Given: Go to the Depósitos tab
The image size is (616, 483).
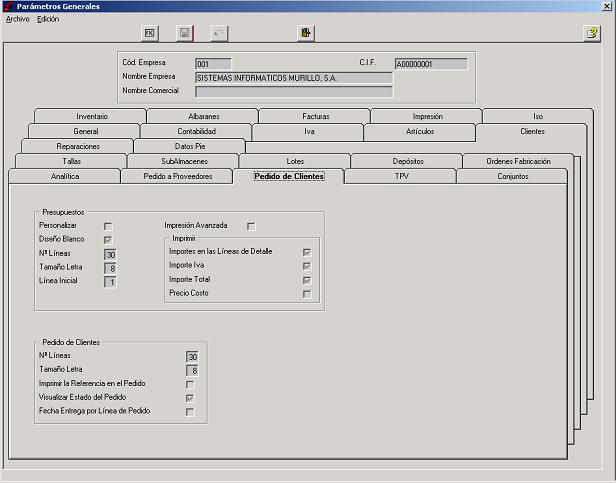Looking at the screenshot, I should pos(408,161).
